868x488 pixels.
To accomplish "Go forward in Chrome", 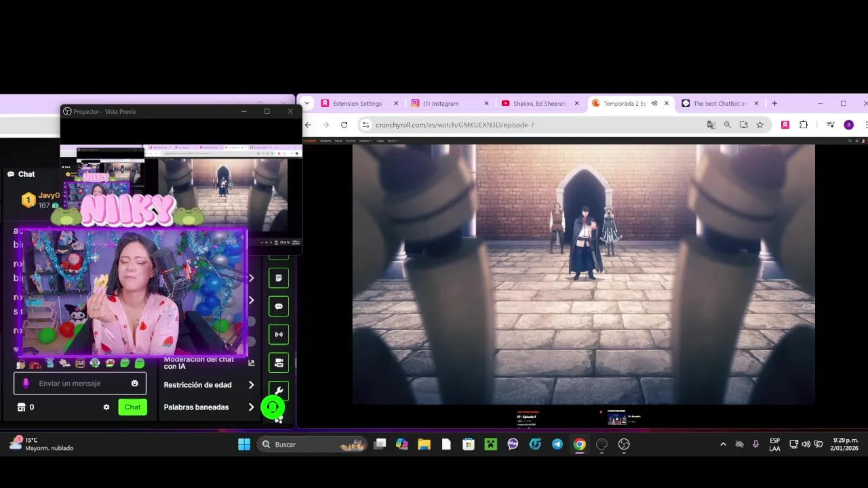I will [x=325, y=125].
